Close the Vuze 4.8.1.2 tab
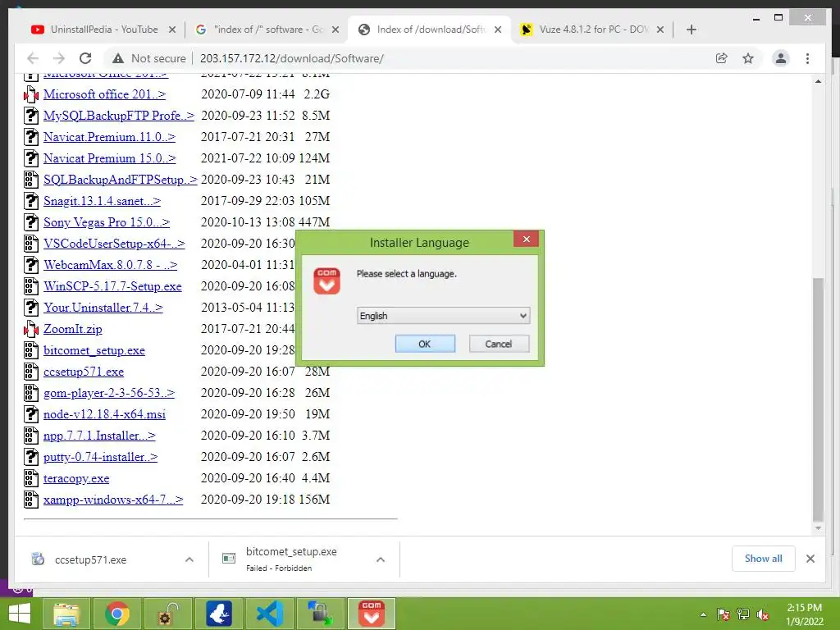Viewport: 840px width, 630px height. point(660,30)
